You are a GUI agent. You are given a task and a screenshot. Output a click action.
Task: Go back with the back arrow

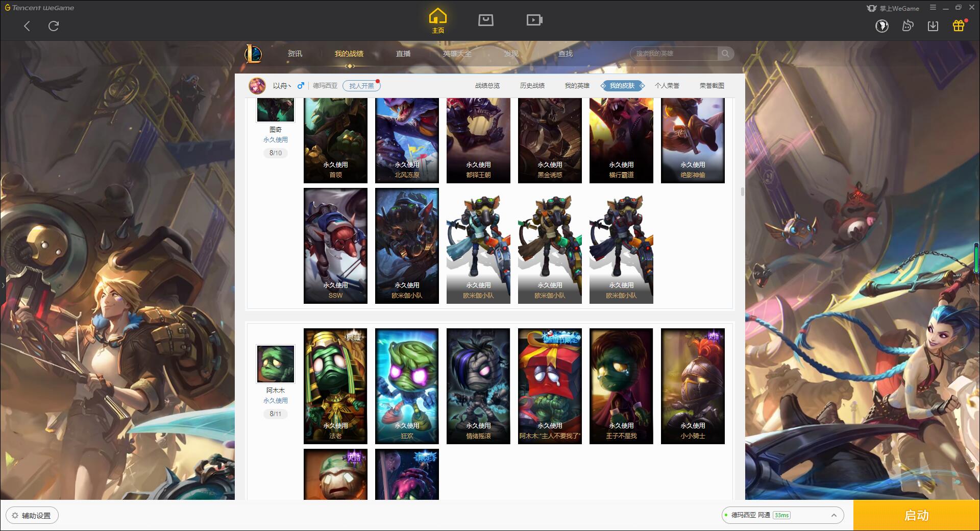[x=27, y=26]
